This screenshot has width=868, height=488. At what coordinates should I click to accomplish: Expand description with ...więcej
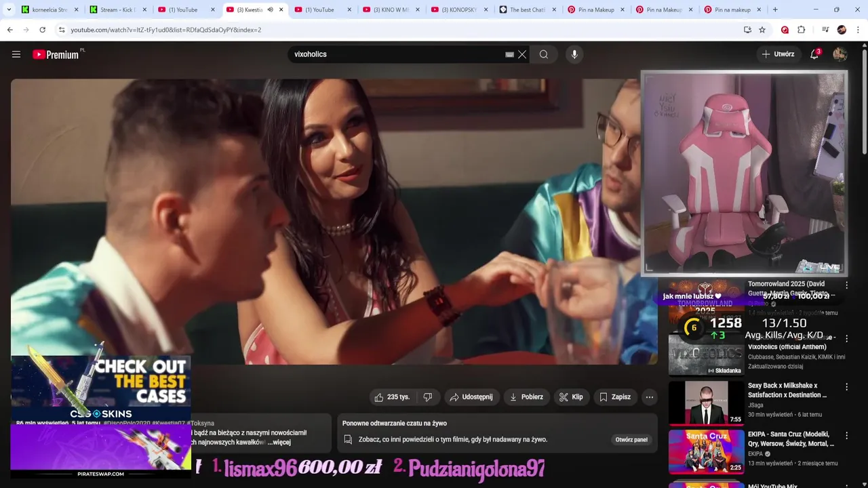279,442
